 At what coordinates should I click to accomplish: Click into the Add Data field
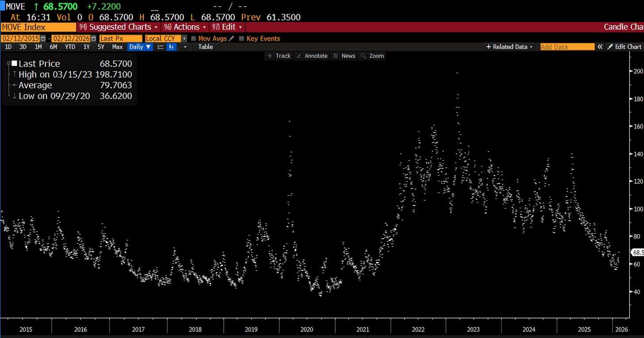point(567,47)
